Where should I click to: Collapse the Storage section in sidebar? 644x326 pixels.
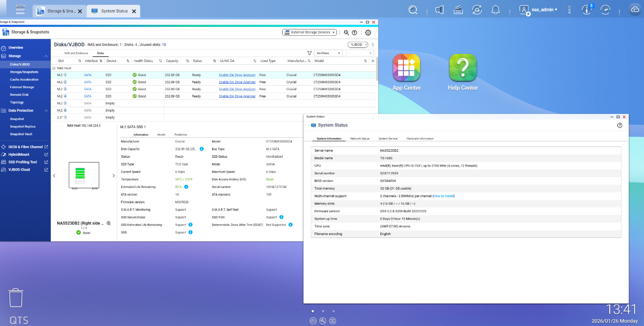pos(46,56)
